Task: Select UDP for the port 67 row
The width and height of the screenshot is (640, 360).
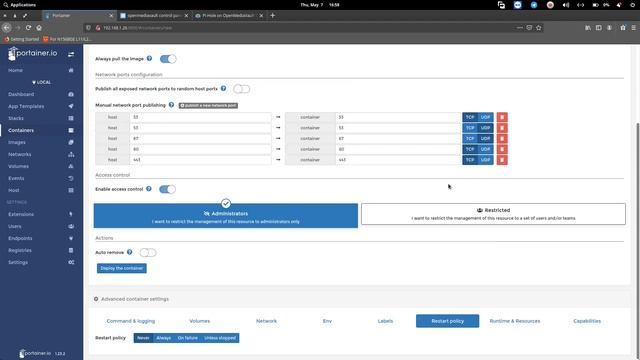Action: 485,138
